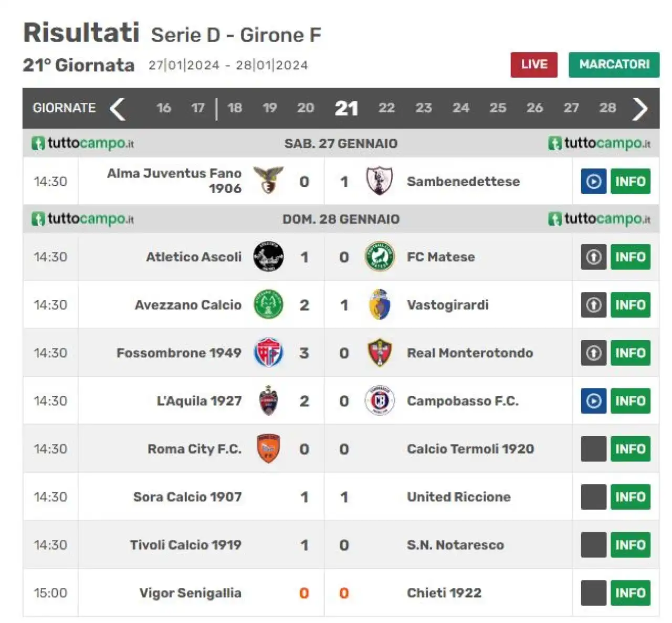Open the MARCATORI green button

point(614,65)
